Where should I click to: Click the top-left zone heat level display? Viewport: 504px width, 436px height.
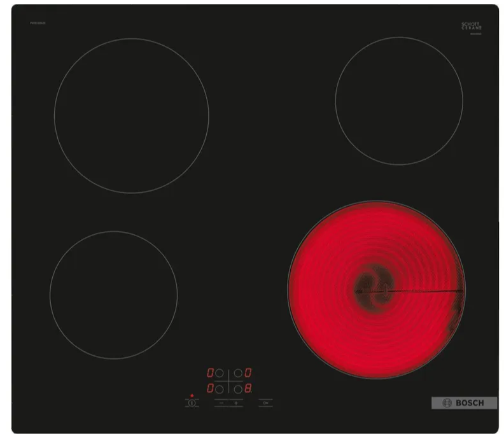209,373
